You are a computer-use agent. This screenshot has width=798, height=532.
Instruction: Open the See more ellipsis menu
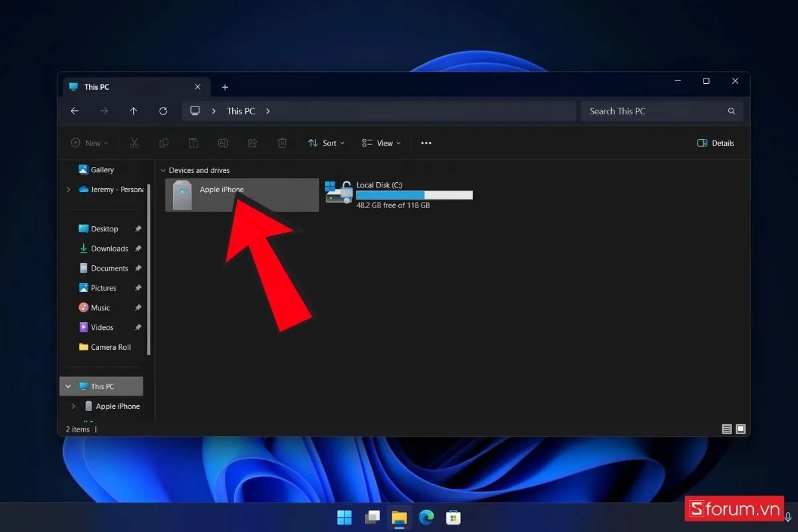(426, 143)
